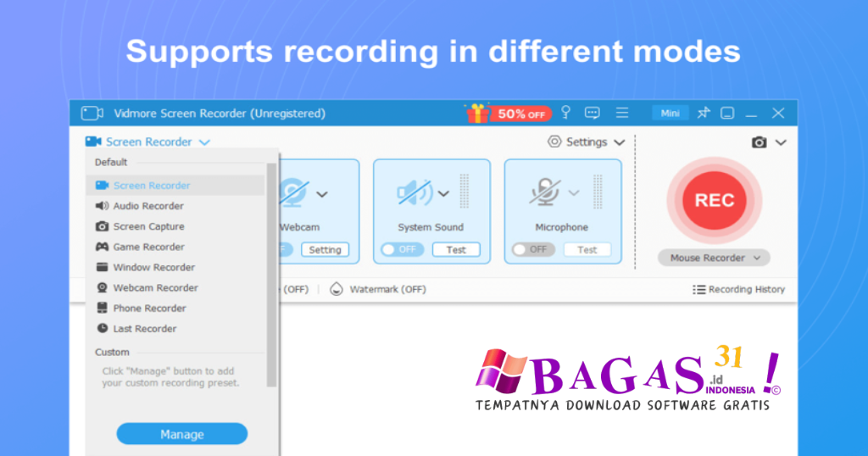Select Screen Recorder in the mode list
This screenshot has height=456, width=868.
pyautogui.click(x=175, y=186)
